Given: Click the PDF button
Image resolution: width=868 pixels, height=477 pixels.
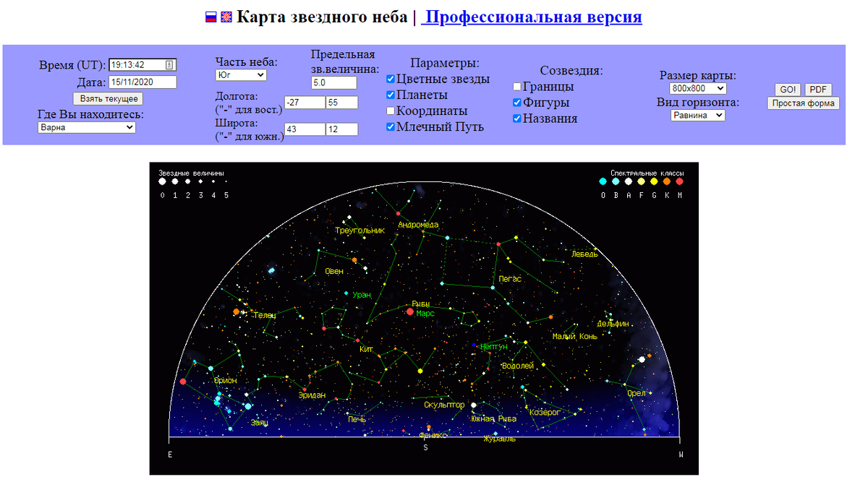Looking at the screenshot, I should coord(818,90).
